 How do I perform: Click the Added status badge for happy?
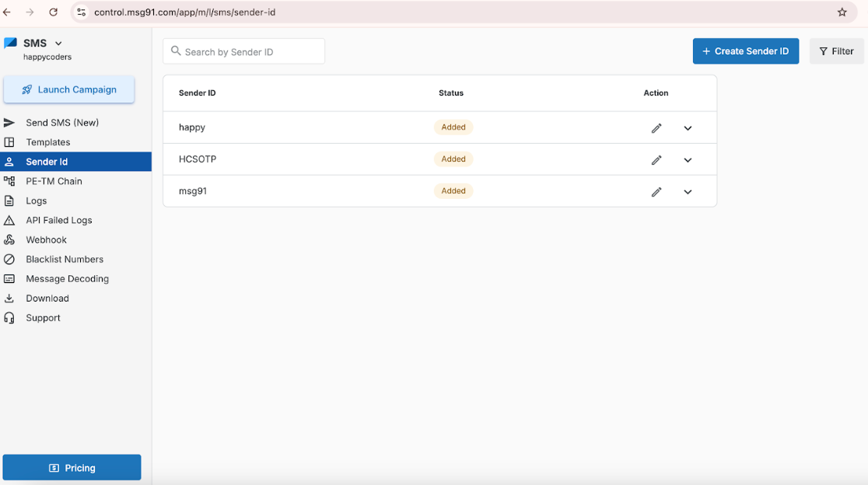coord(453,127)
